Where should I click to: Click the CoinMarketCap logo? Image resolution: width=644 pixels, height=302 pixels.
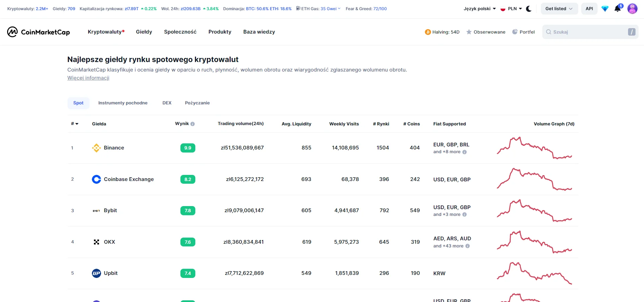[x=38, y=32]
